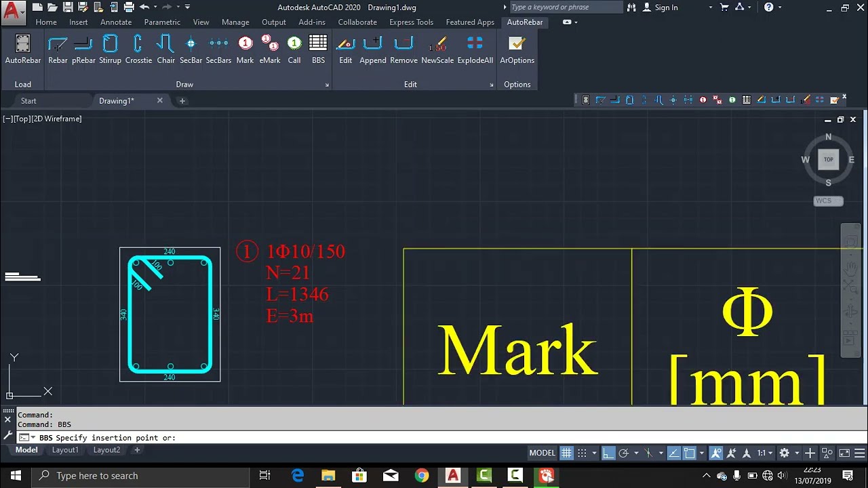Expand the Draw panel flyout
Screen dimensions: 868x488
click(327, 85)
